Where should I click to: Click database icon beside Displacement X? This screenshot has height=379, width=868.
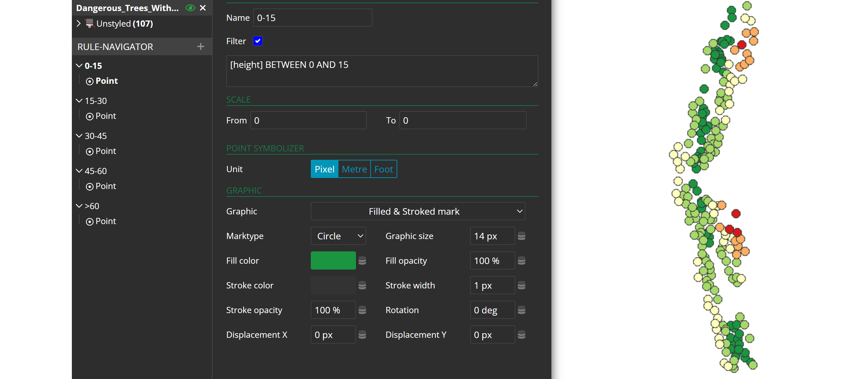point(362,335)
